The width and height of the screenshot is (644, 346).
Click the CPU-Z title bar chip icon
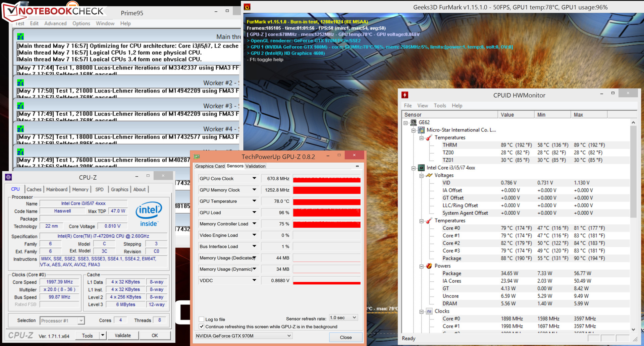coord(9,177)
